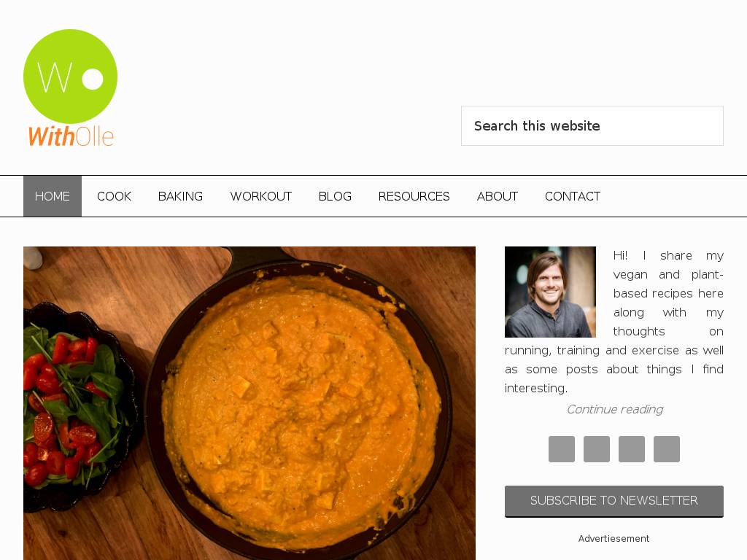Click the WithOlle green circle logo
This screenshot has width=747, height=560.
coord(70,76)
